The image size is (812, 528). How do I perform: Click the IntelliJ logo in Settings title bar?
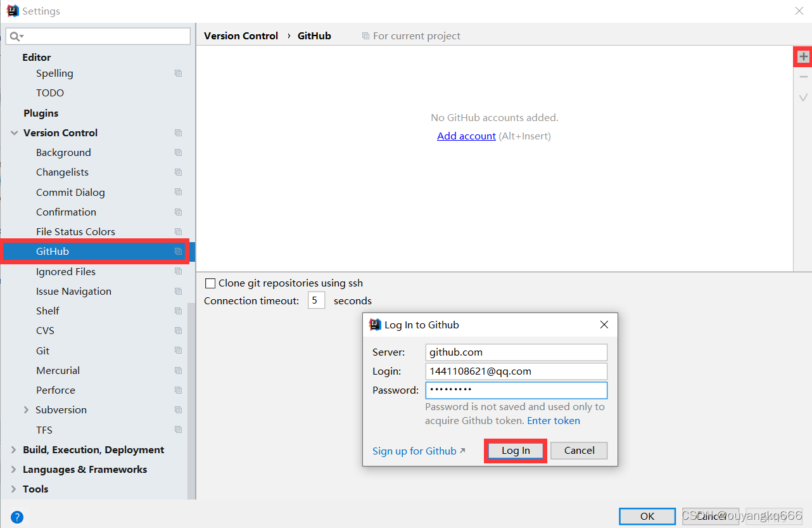pyautogui.click(x=12, y=11)
